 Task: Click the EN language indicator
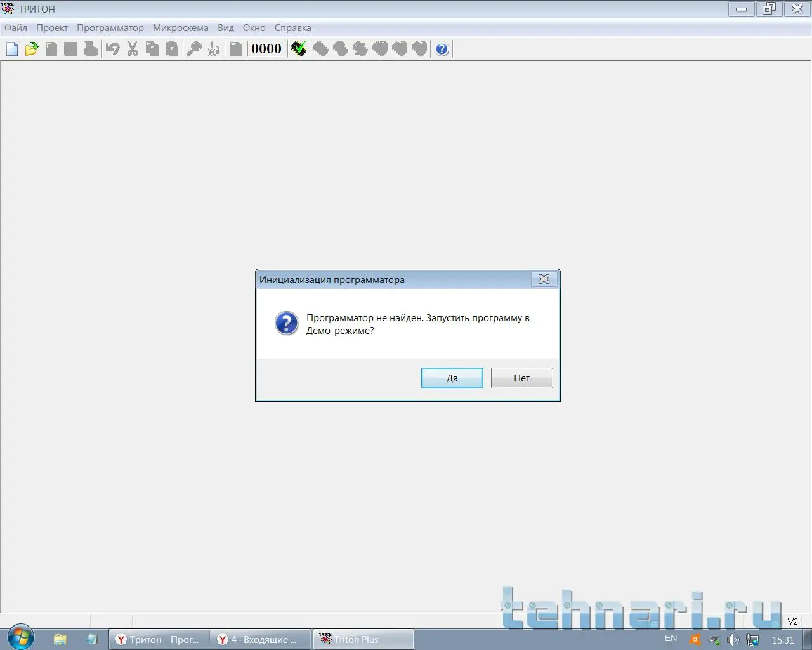[x=671, y=639]
